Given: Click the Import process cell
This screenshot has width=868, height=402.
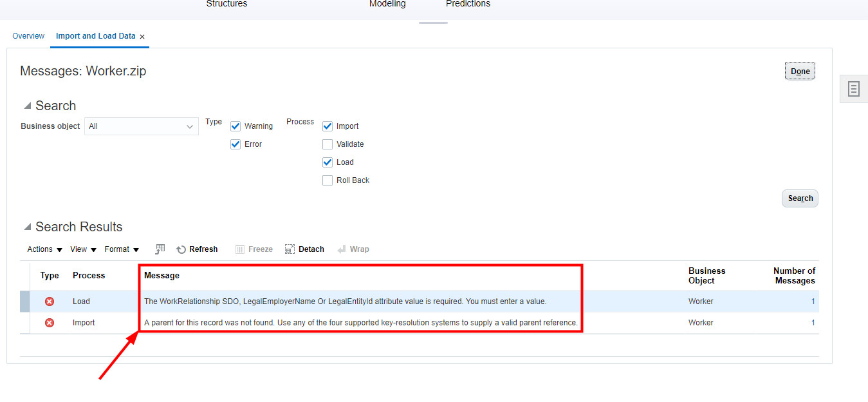Looking at the screenshot, I should (x=84, y=323).
